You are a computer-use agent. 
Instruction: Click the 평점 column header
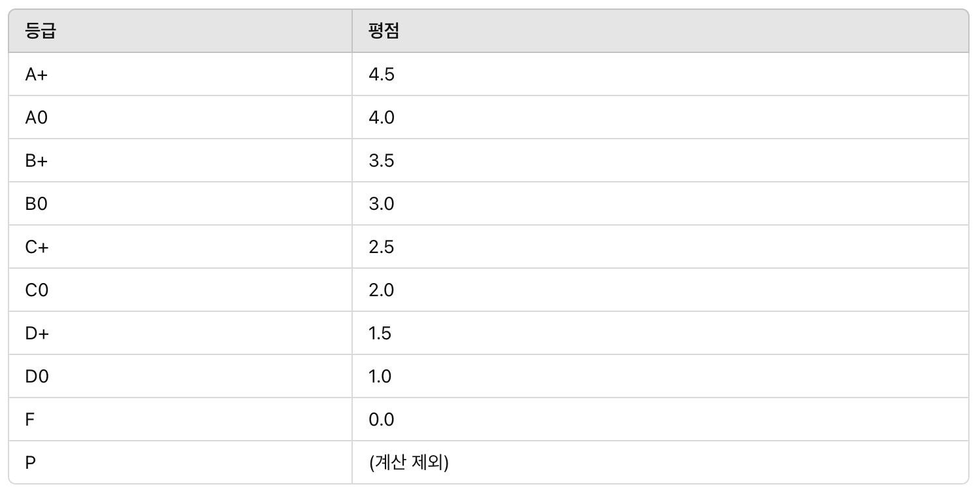point(661,31)
